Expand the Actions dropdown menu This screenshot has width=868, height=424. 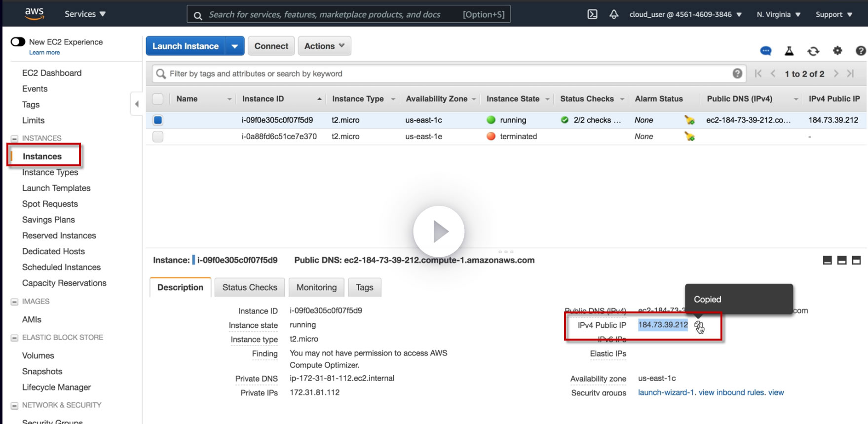[x=324, y=46]
